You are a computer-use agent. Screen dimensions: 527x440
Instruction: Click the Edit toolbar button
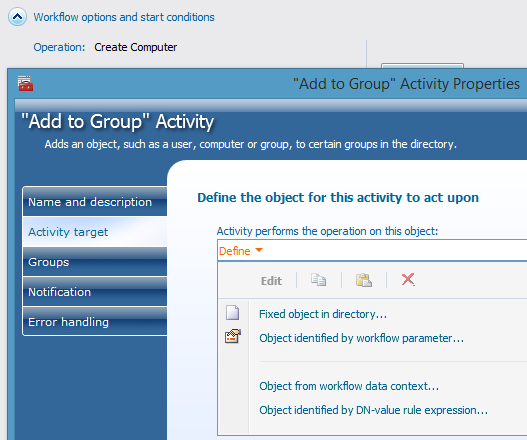pos(272,281)
